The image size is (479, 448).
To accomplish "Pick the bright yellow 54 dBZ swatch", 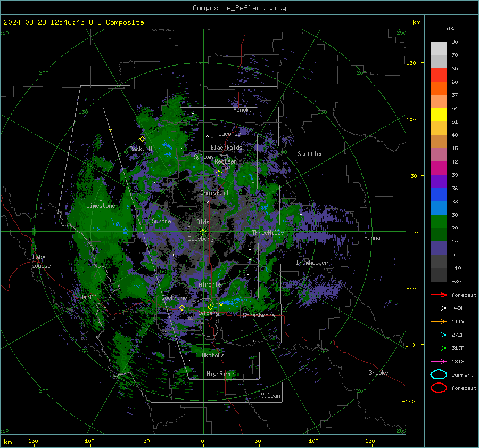I will [439, 115].
